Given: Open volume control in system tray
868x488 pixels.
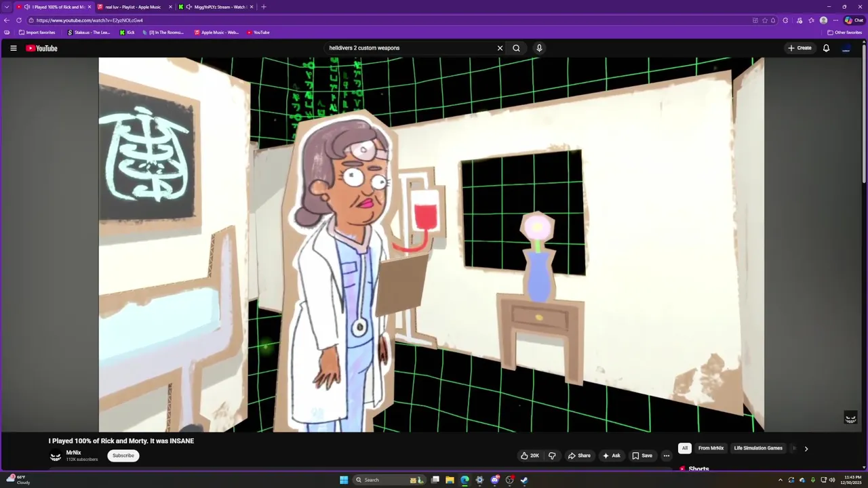Looking at the screenshot, I should (832, 480).
